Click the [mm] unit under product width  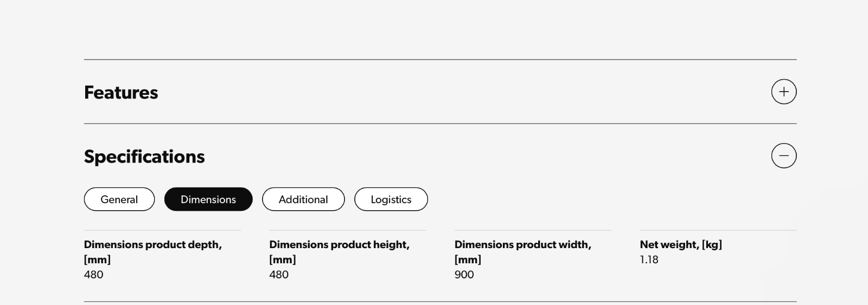468,259
